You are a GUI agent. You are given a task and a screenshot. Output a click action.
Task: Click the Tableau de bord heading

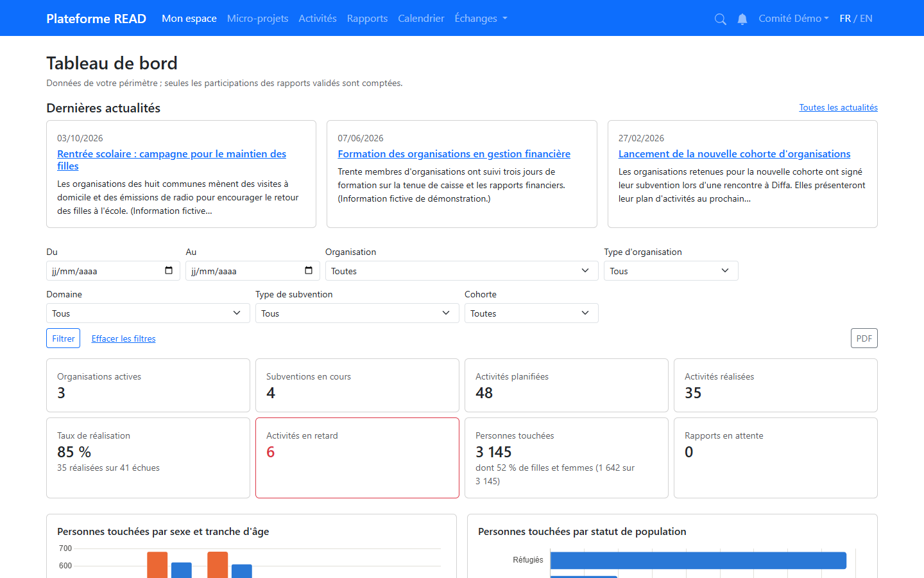click(112, 63)
